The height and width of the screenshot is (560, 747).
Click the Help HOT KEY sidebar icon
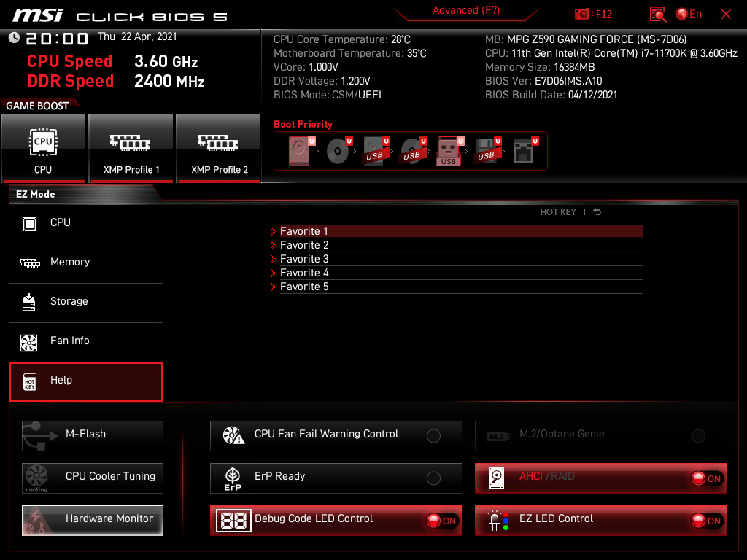[29, 381]
